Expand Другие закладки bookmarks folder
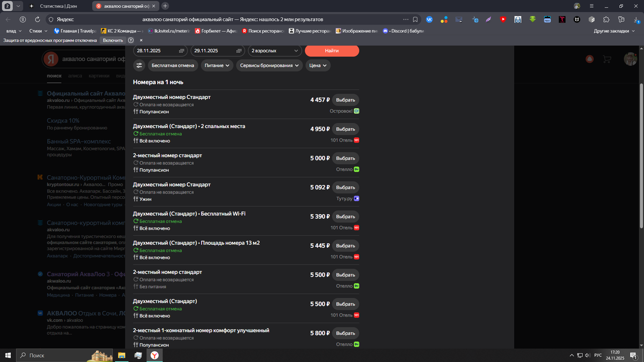Screen dimensions: 644x362 coord(614,31)
